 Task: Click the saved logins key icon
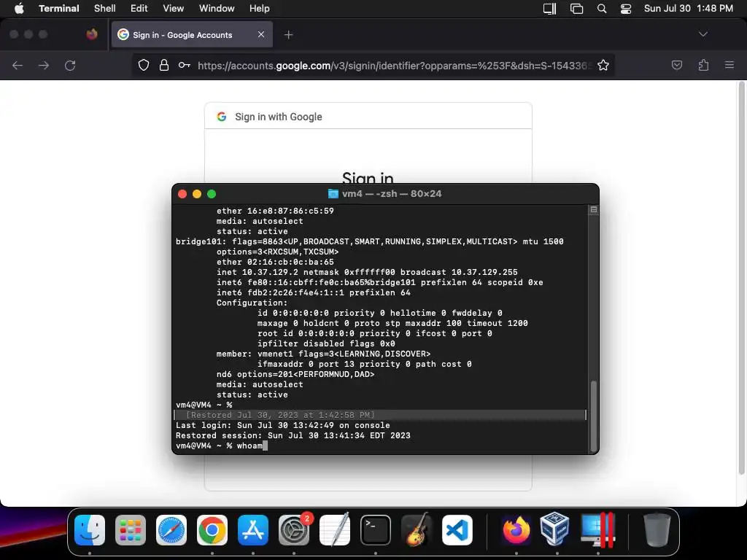pos(185,65)
